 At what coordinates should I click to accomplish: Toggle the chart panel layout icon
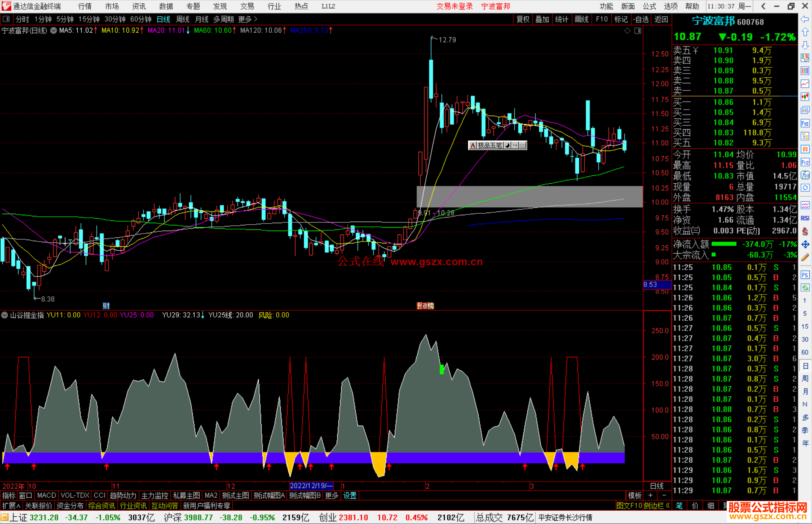pos(638,31)
